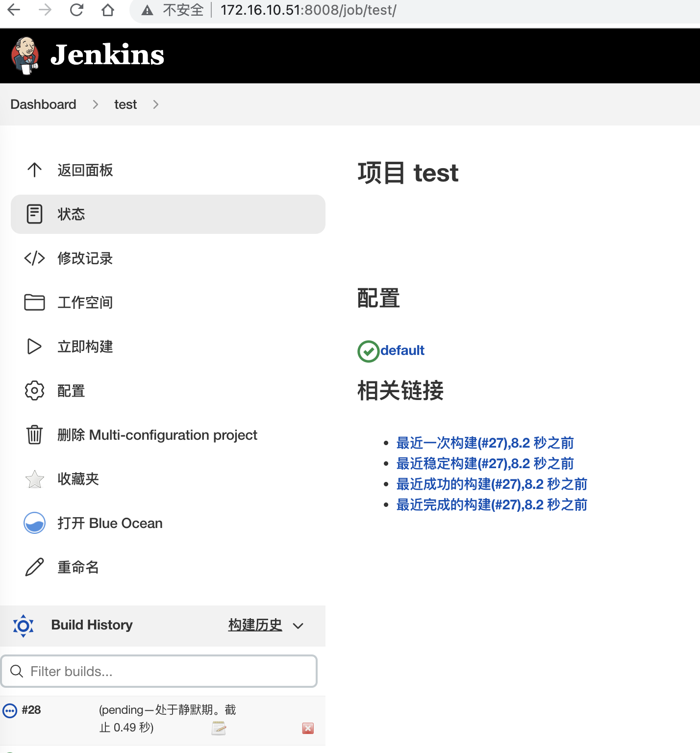Viewport: 700px width, 753px height.
Task: Cancel pending build #28 with red X
Action: tap(308, 728)
